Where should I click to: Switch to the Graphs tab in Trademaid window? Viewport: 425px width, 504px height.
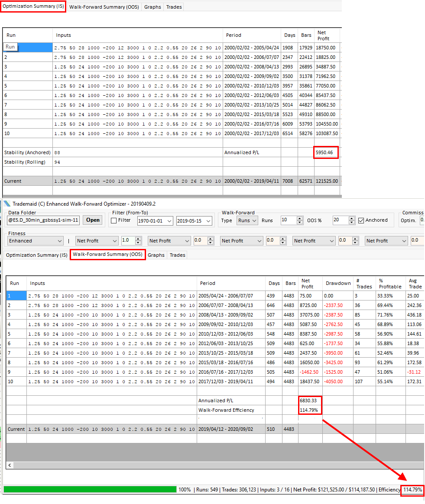coord(156,255)
